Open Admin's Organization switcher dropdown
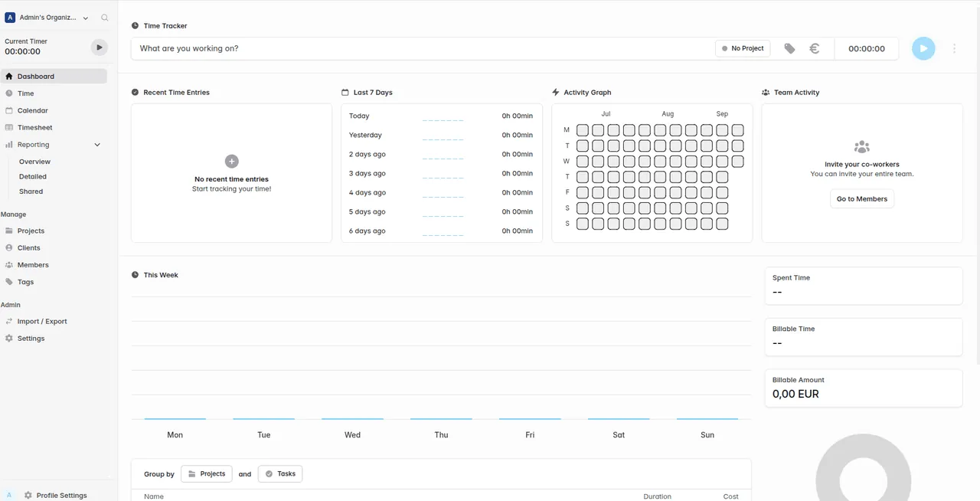This screenshot has height=501, width=980. pyautogui.click(x=47, y=18)
